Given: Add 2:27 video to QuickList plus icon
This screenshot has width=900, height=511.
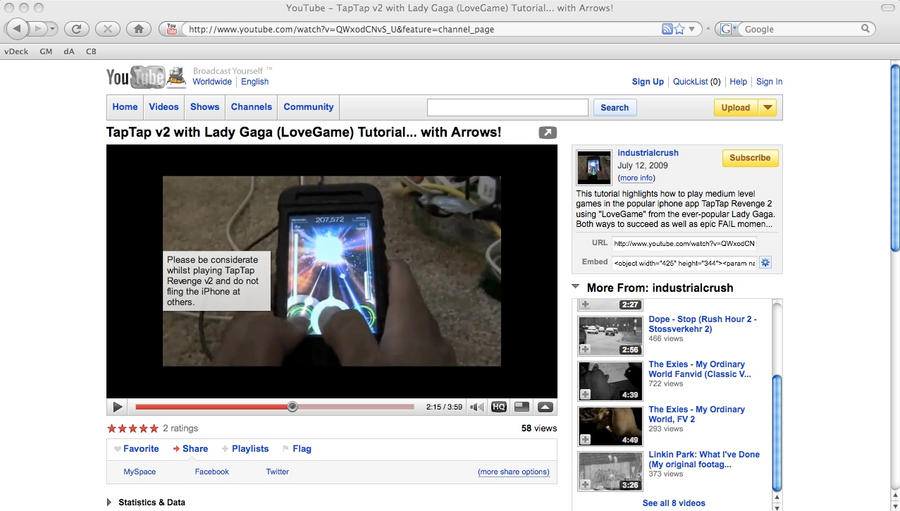Looking at the screenshot, I should (x=585, y=304).
